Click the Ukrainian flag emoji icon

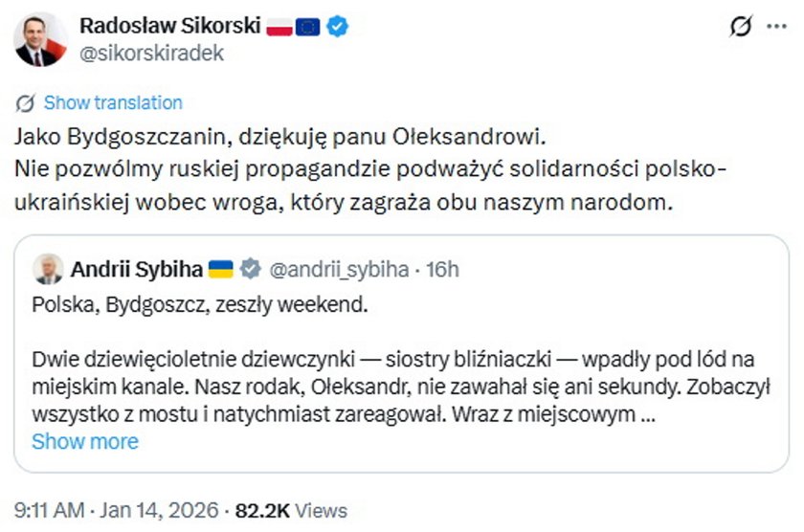pyautogui.click(x=220, y=270)
